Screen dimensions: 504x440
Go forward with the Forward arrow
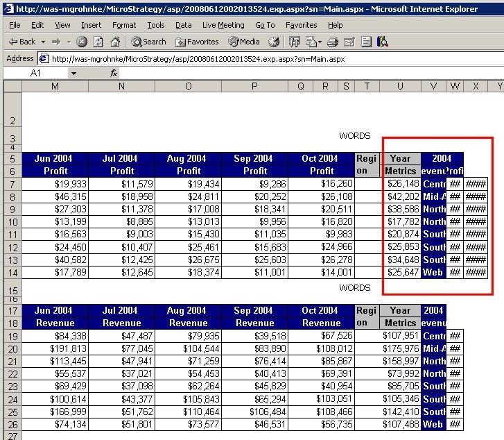(x=56, y=42)
